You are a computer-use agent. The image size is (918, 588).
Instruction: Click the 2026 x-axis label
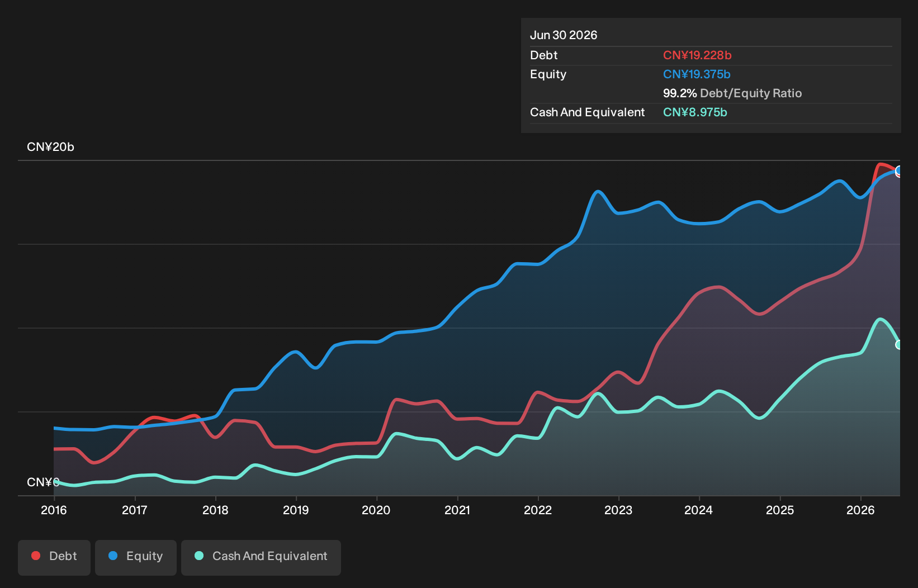[860, 510]
